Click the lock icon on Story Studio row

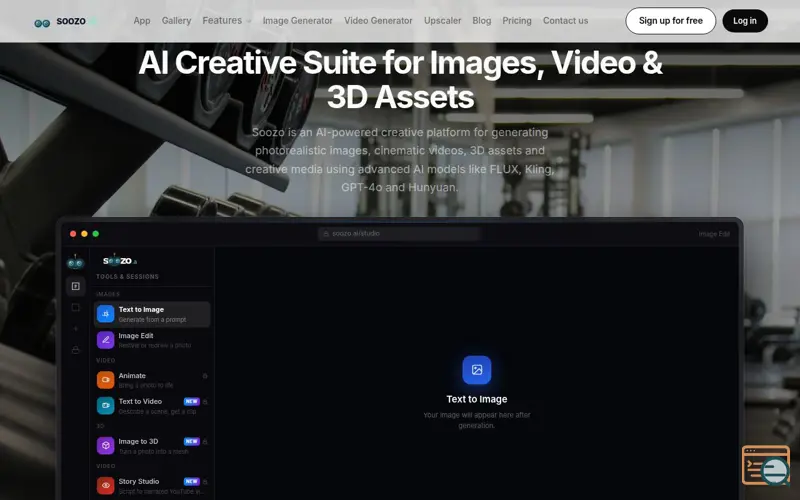pos(205,482)
